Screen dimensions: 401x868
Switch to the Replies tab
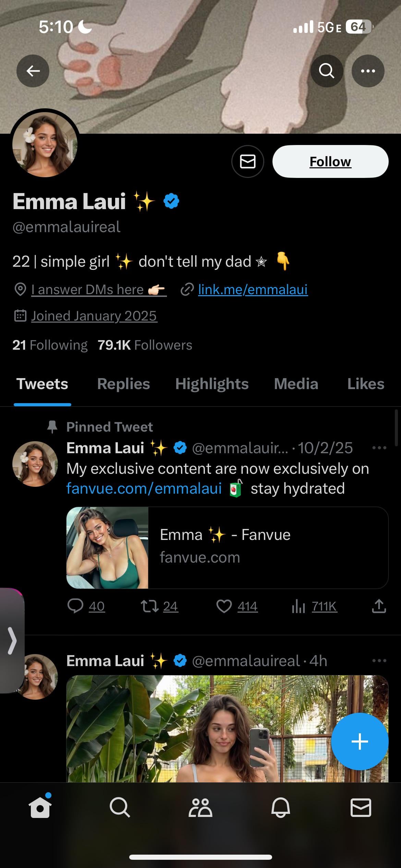pyautogui.click(x=123, y=384)
